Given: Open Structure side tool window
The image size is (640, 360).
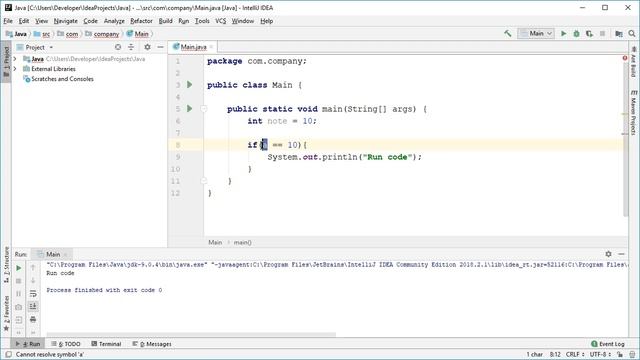Looking at the screenshot, I should pyautogui.click(x=6, y=264).
